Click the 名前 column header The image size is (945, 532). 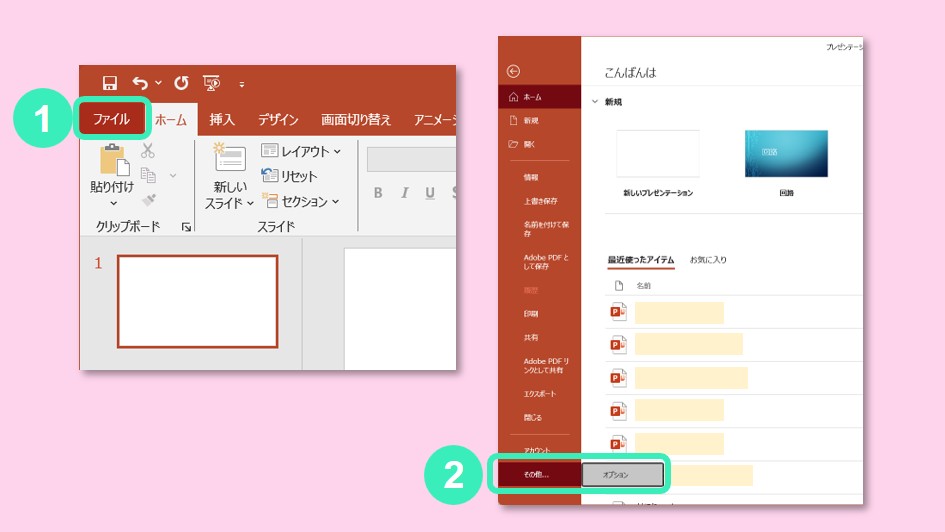coord(644,286)
